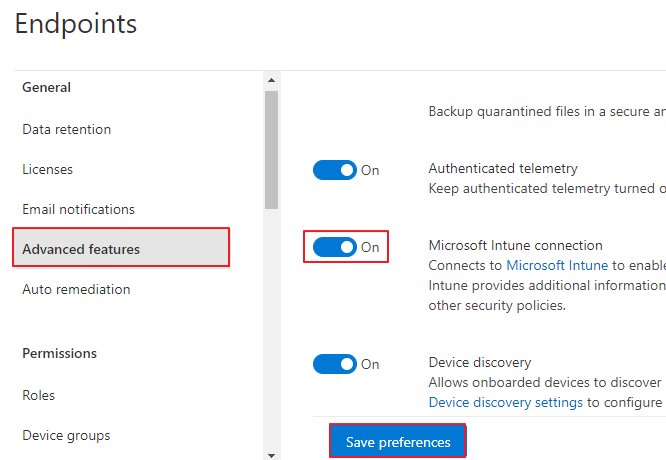The height and width of the screenshot is (460, 666).
Task: Toggle the Authenticated telemetry switch
Action: [335, 170]
